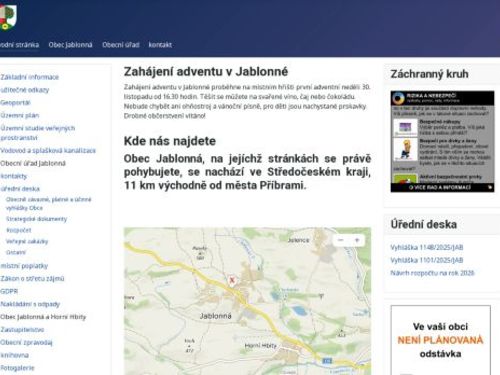Open Obec Jablonná a Horní Hbity link
The width and height of the screenshot is (500, 375).
tap(43, 317)
